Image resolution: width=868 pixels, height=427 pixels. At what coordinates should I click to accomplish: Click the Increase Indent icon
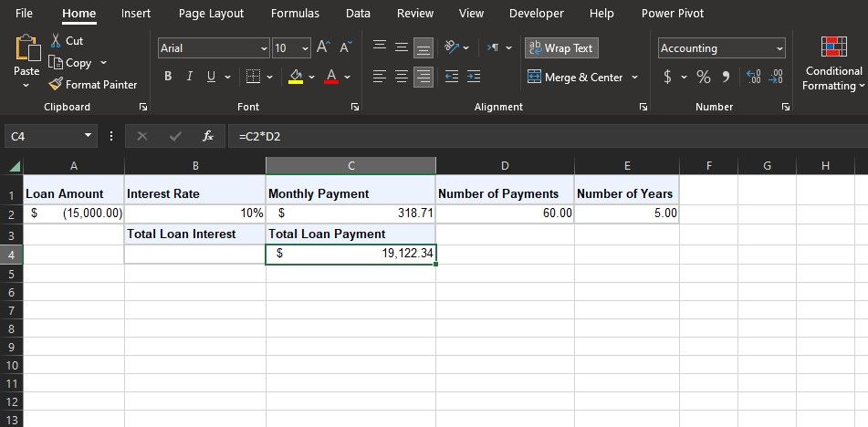(474, 78)
